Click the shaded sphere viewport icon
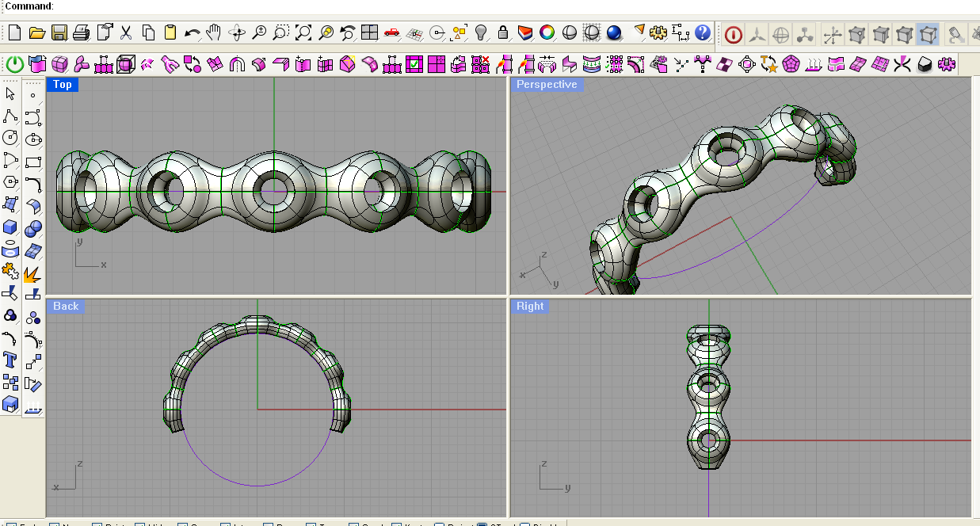The width and height of the screenshot is (980, 526). click(x=569, y=32)
